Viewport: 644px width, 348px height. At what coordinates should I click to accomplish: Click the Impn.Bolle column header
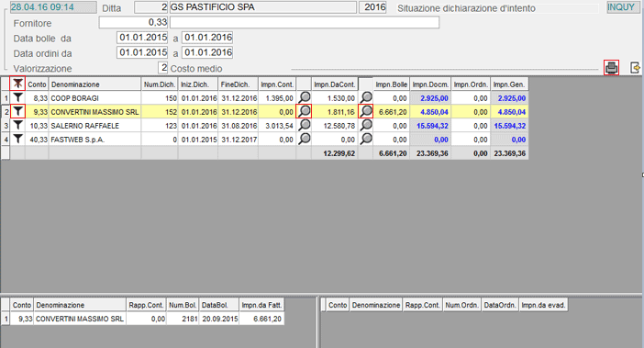pos(392,84)
